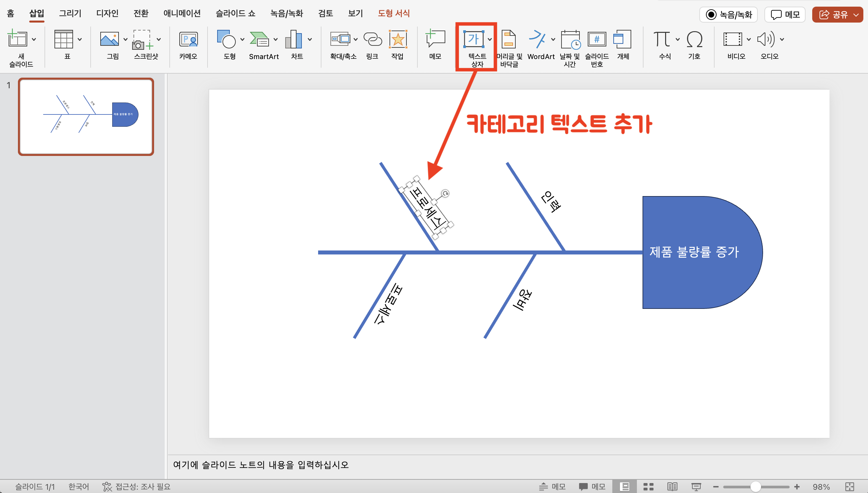Viewport: 868px width, 493px height.
Task: Open the Draw (그리기) tab
Action: 70,13
